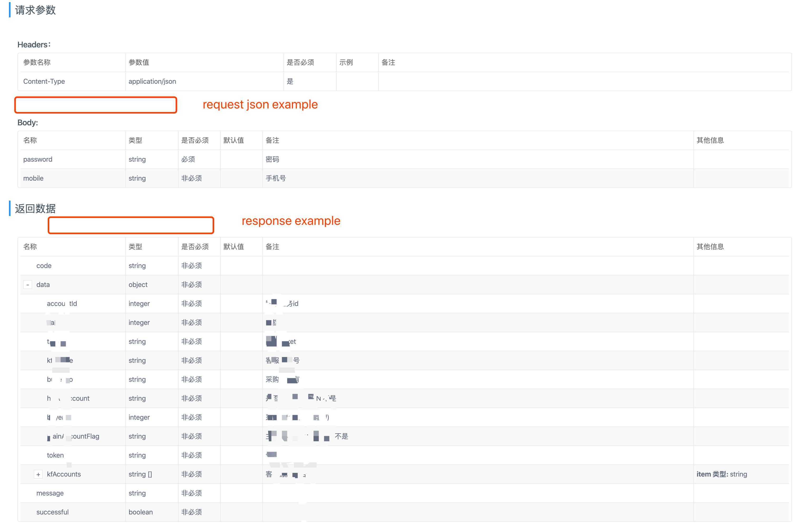Click the 请求参数 section heading
This screenshot has width=812, height=525.
coord(35,10)
